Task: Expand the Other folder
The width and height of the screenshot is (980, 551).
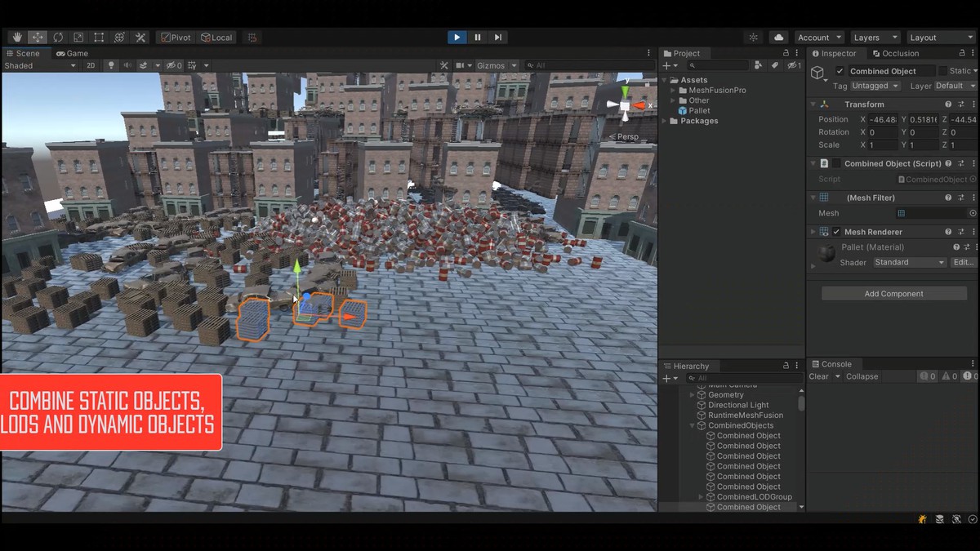Action: 674,100
